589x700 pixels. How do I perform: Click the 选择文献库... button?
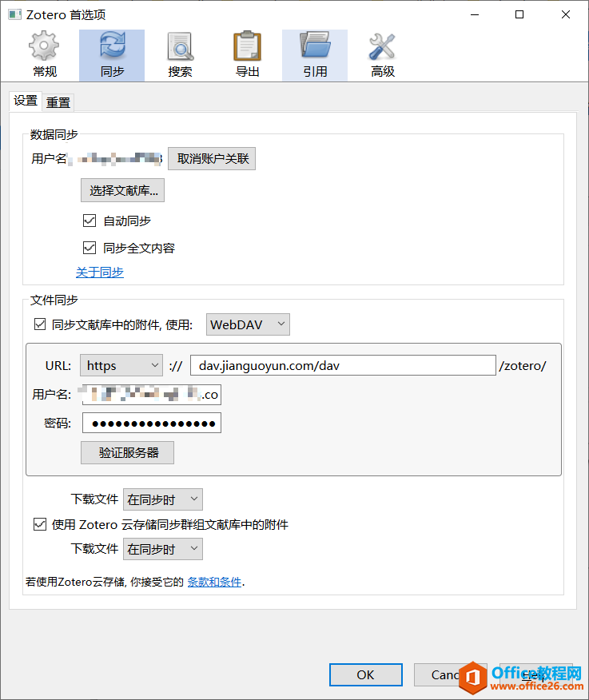(x=123, y=191)
